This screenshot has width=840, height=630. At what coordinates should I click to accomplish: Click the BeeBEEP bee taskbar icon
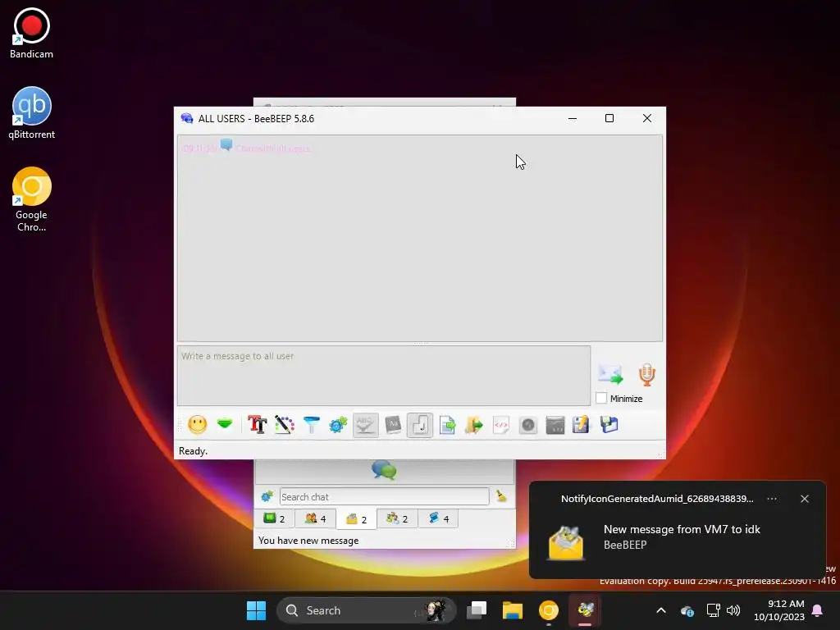[x=585, y=610]
